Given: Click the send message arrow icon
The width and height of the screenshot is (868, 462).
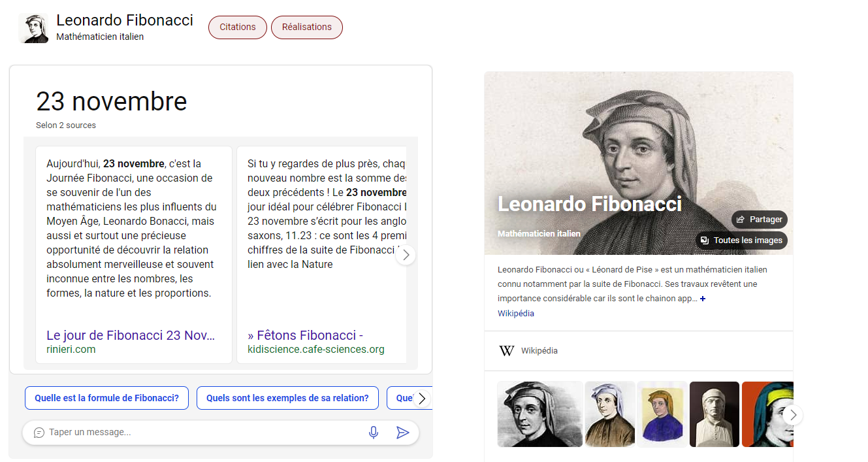Looking at the screenshot, I should click(x=403, y=433).
